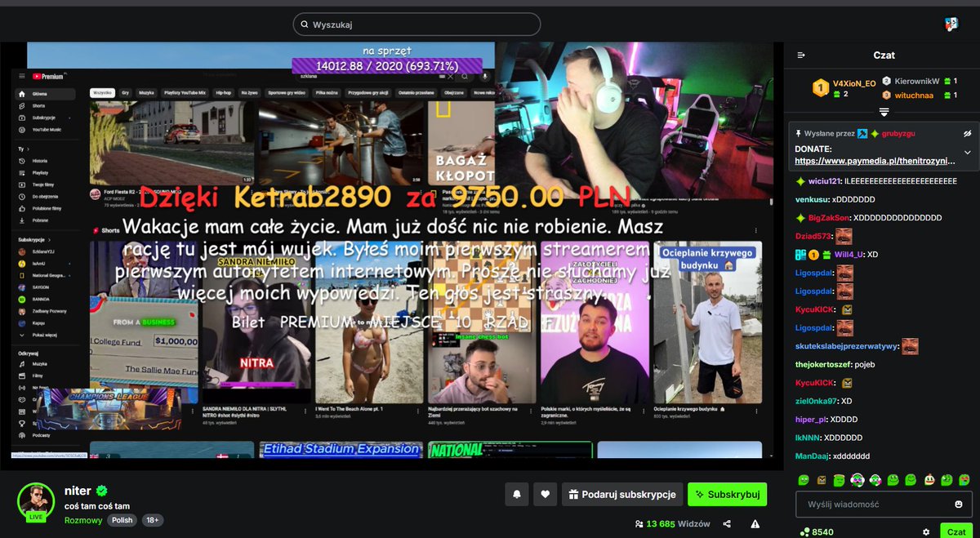Click the moderator badge before grubyzgu

pyautogui.click(x=862, y=133)
